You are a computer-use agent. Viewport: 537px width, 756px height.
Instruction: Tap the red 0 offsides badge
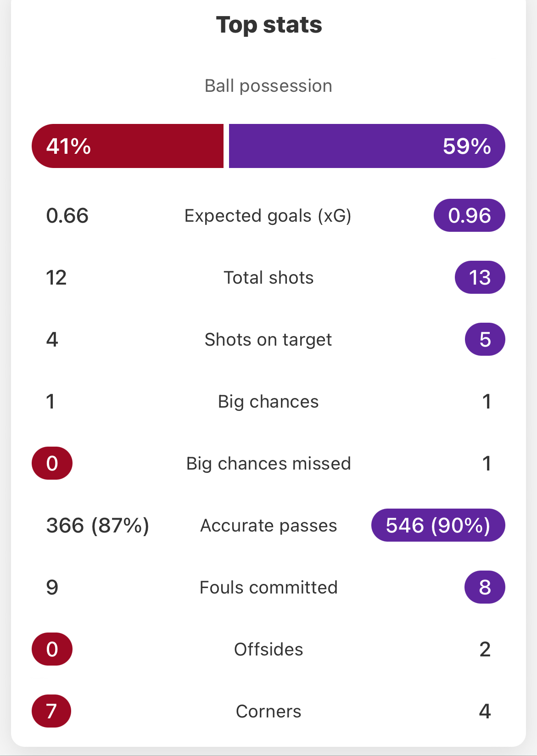point(52,649)
